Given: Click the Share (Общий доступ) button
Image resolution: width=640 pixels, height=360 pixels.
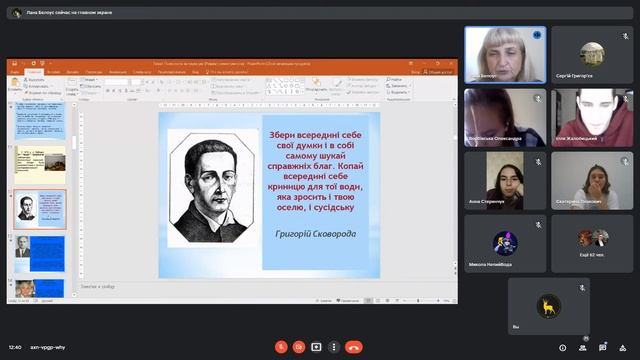Looking at the screenshot, I should point(438,72).
